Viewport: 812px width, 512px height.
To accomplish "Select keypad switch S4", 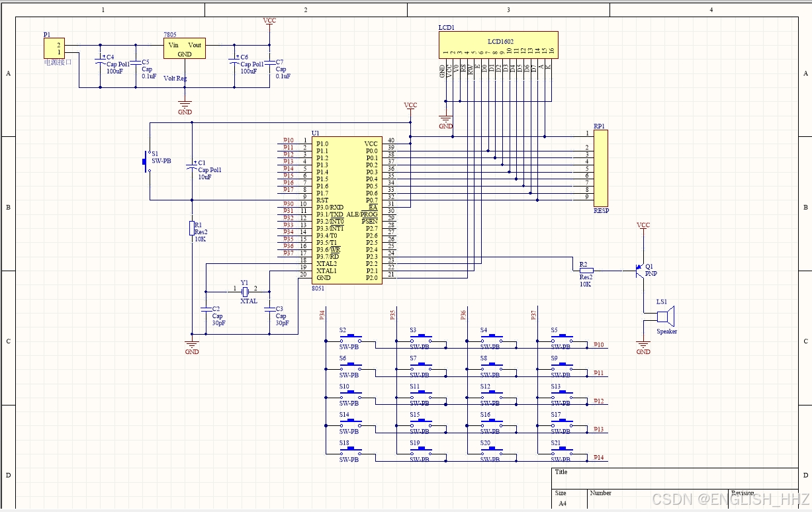I will pyautogui.click(x=491, y=339).
